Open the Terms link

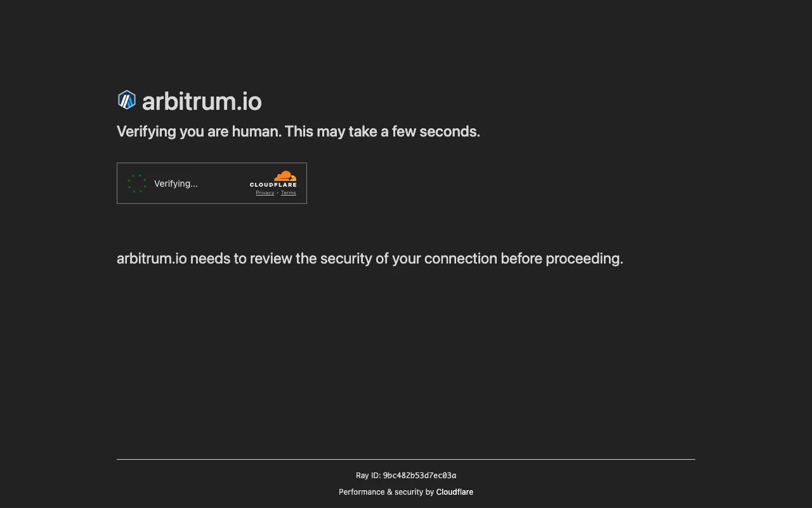point(289,192)
